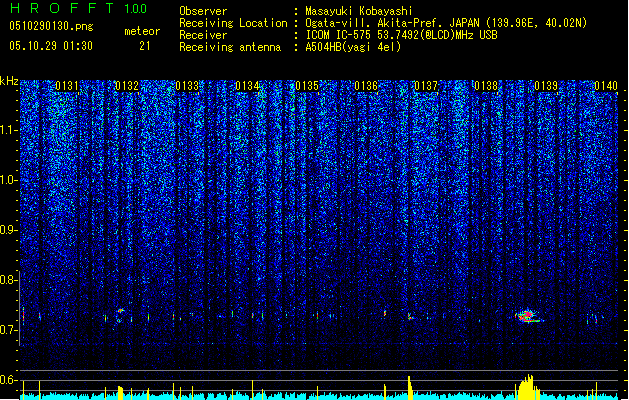Click the Receiving Location label
629x400 pixels.
click(233, 23)
